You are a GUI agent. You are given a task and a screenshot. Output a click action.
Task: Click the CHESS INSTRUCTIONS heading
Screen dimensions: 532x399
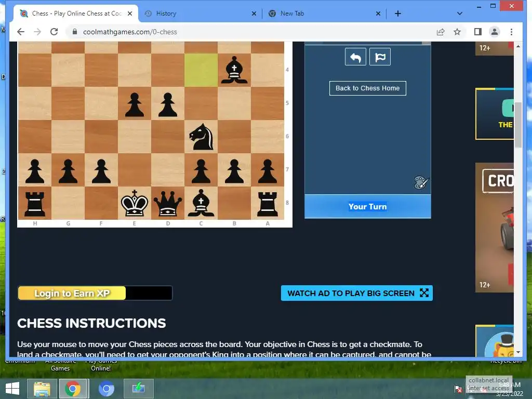tap(91, 323)
